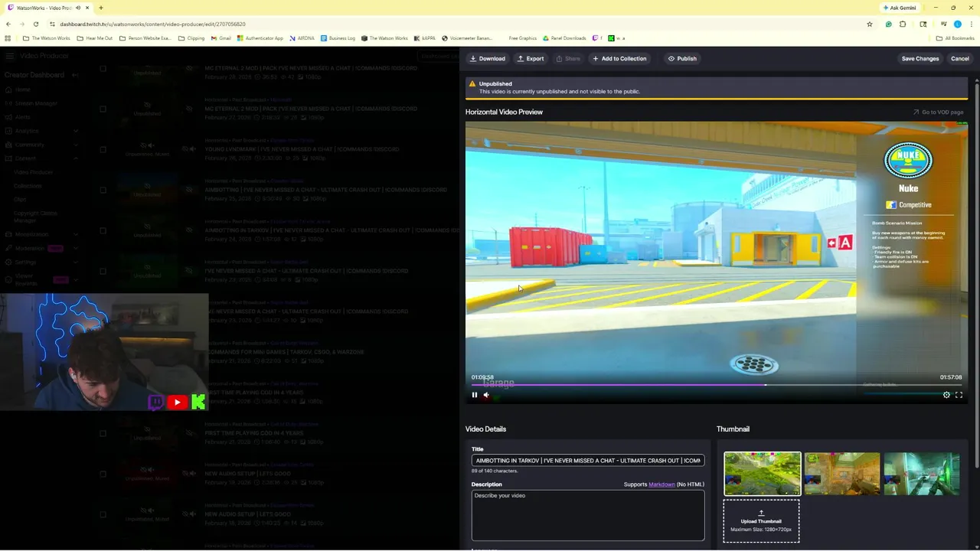Select the third teal corridor thumbnail
This screenshot has height=551, width=980.
click(x=922, y=474)
